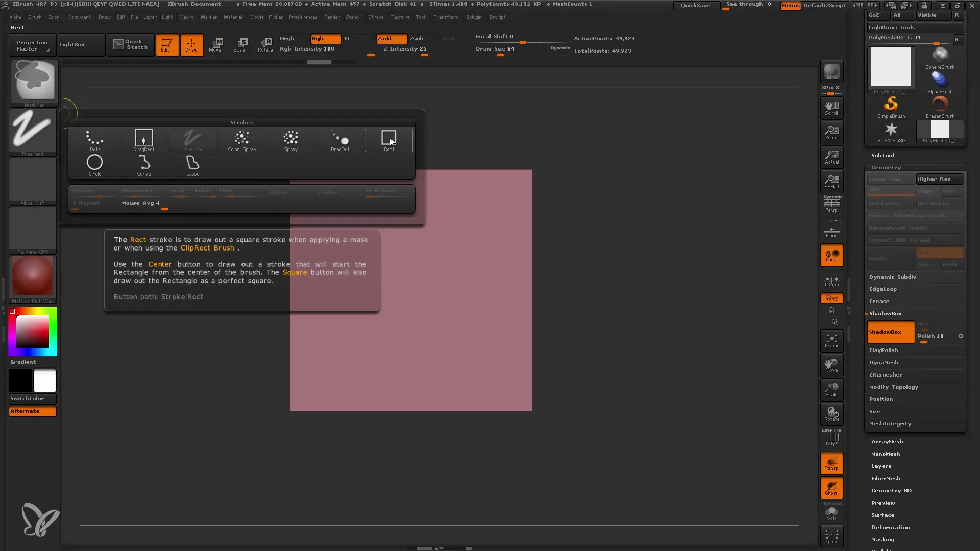The height and width of the screenshot is (551, 980).
Task: Open Projection Master
Action: tap(32, 45)
